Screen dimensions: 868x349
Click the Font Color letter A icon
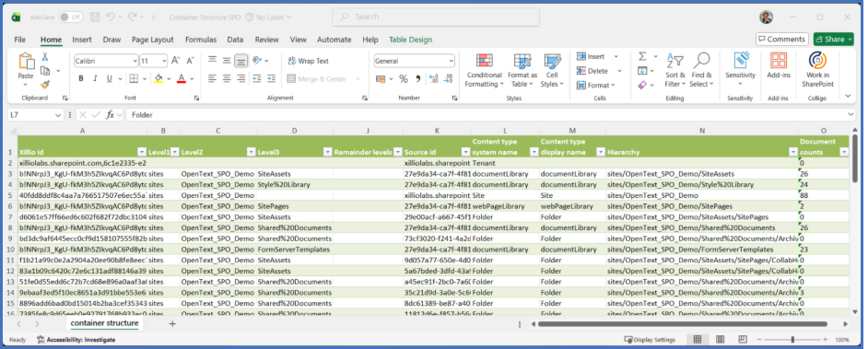(181, 78)
